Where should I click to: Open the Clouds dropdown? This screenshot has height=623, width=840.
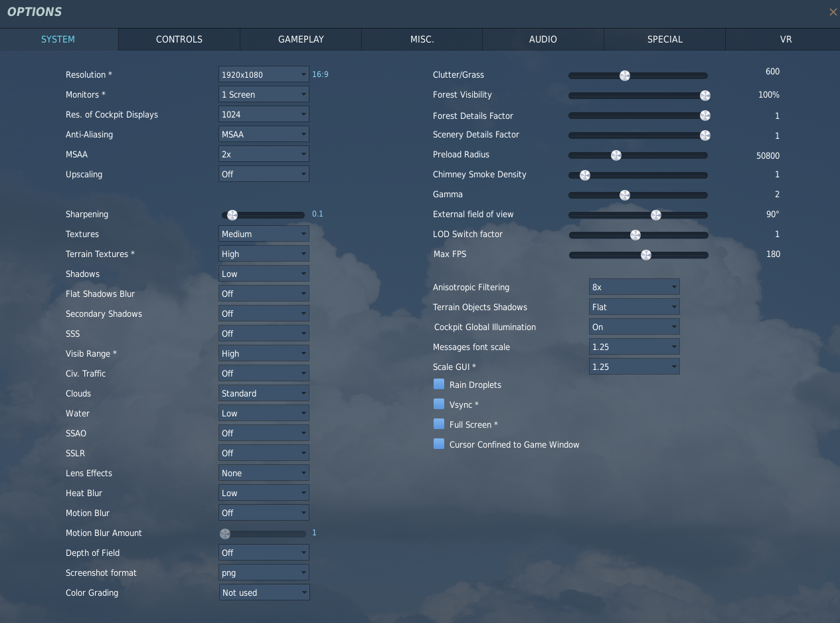pos(264,393)
